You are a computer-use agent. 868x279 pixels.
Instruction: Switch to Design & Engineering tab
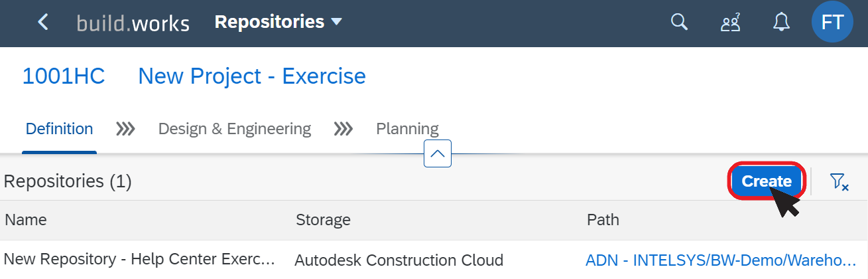coord(235,129)
